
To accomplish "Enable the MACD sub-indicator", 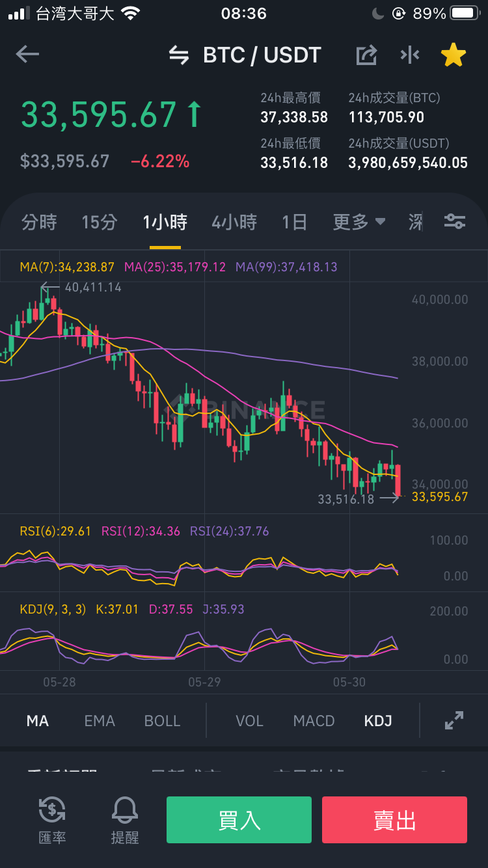I will pyautogui.click(x=314, y=721).
